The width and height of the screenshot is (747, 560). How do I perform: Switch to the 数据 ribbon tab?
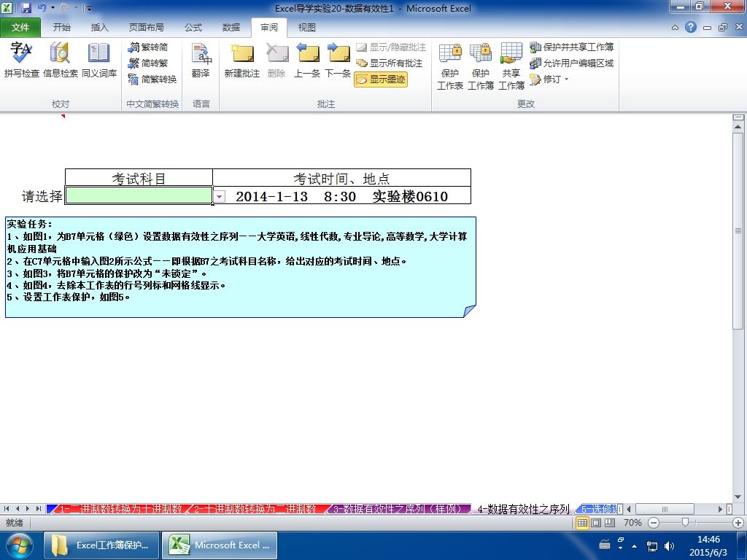pos(231,28)
